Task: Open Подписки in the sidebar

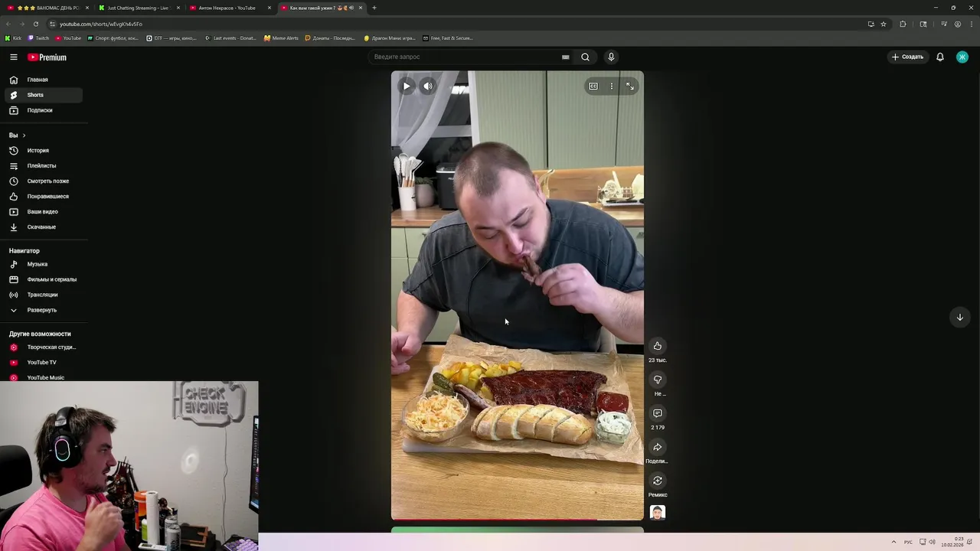Action: 43,110
